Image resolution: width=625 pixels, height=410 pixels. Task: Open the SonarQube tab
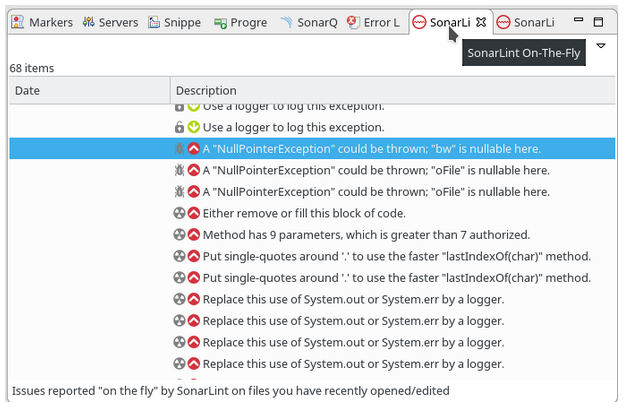point(309,22)
